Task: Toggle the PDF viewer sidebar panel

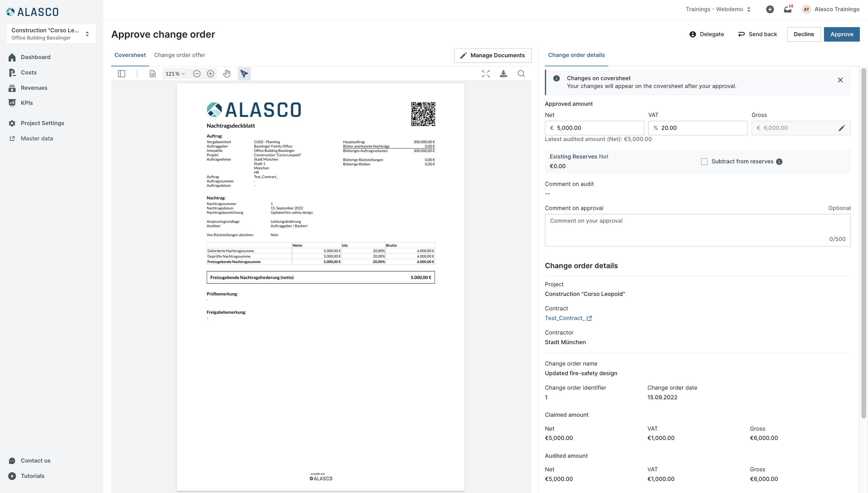Action: click(121, 74)
